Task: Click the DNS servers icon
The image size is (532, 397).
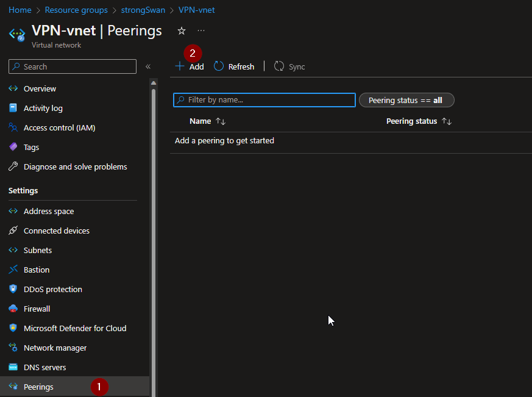Action: pyautogui.click(x=13, y=367)
